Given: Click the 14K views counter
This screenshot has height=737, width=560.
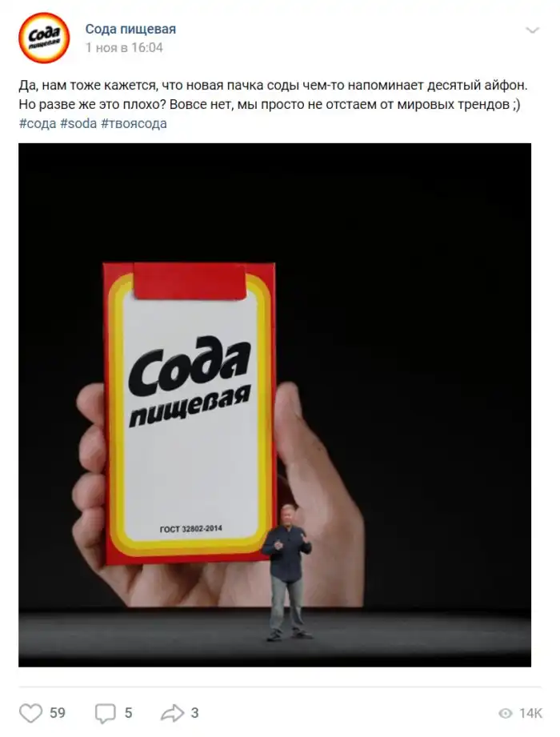Looking at the screenshot, I should (x=530, y=714).
